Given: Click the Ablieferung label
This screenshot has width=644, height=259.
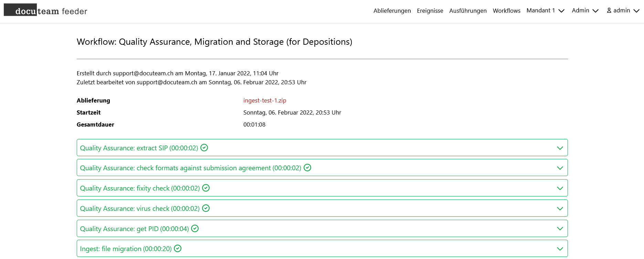Looking at the screenshot, I should [x=93, y=100].
